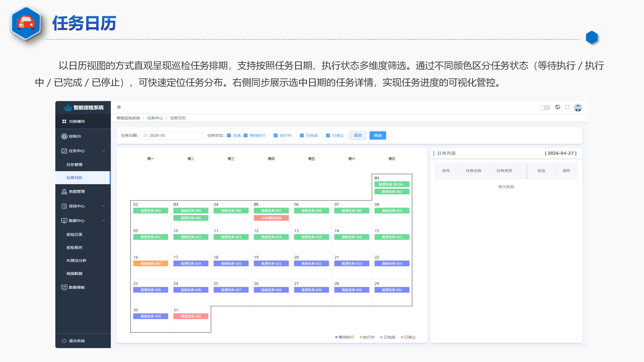Screen dimensions: 644x362
Task: Click the 巡检任务-002 event
Action: click(392, 192)
